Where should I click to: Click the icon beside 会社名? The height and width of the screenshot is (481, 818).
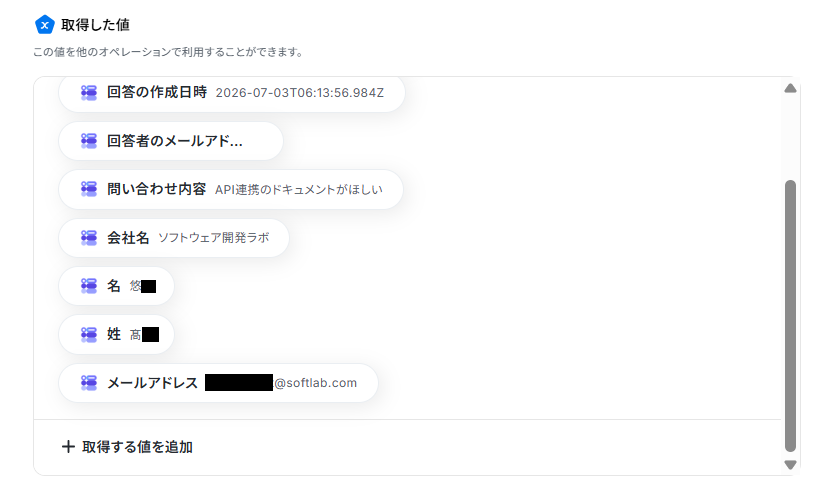(x=89, y=238)
